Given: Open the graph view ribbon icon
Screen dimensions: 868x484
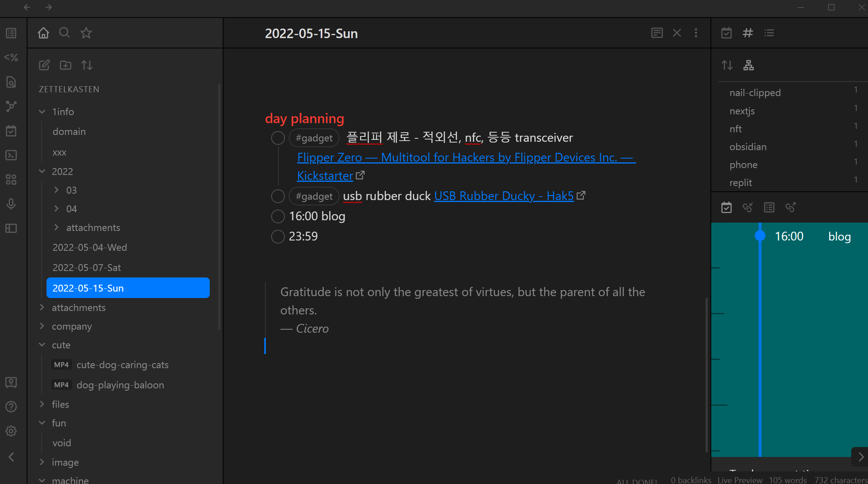Looking at the screenshot, I should coord(11,106).
